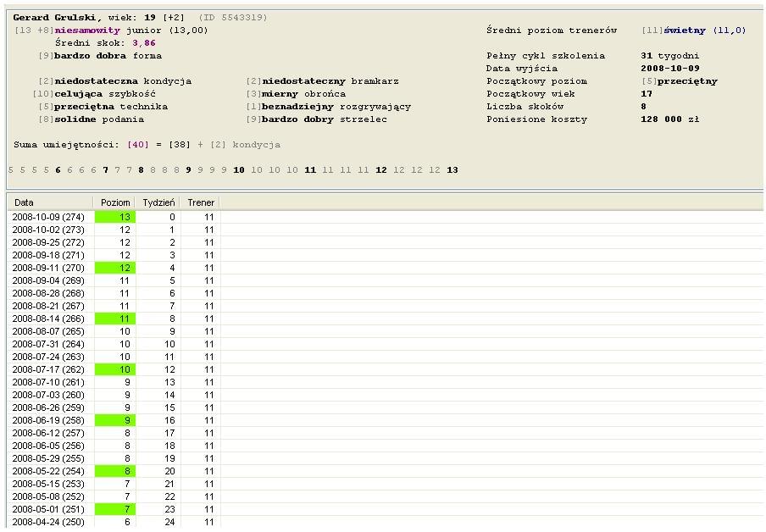Sort by the Poziom column header
This screenshot has height=532, width=766.
[x=114, y=202]
